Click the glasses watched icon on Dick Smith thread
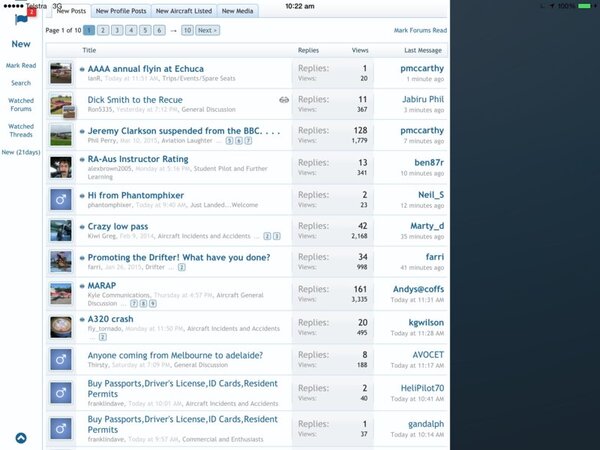This screenshot has width=600, height=450. (284, 101)
